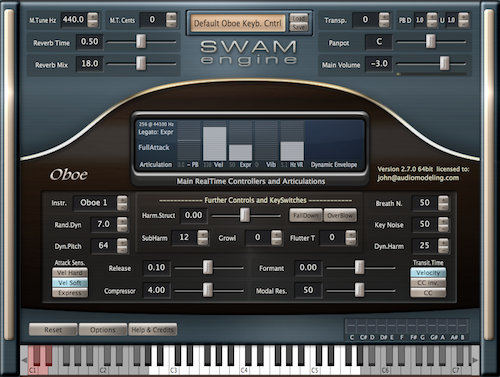Viewport: 500px width, 377px height.
Task: Click the microtuning cell for note C
Action: click(x=351, y=326)
